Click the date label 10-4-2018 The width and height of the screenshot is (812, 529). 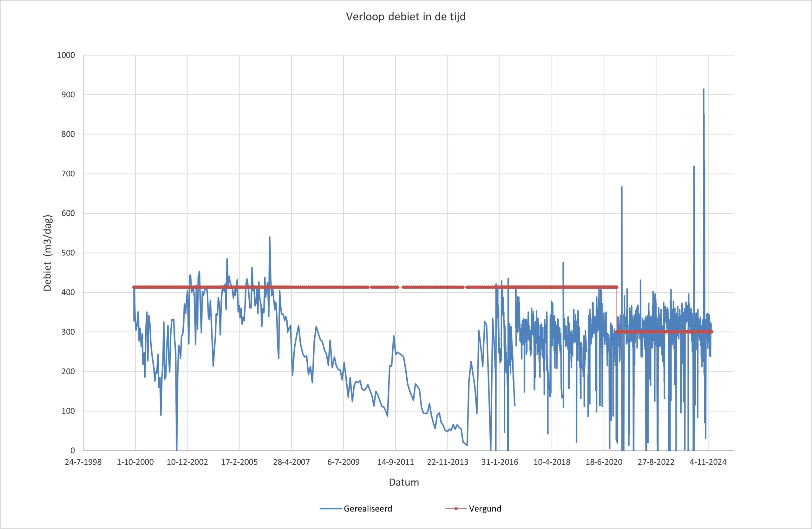click(x=552, y=462)
